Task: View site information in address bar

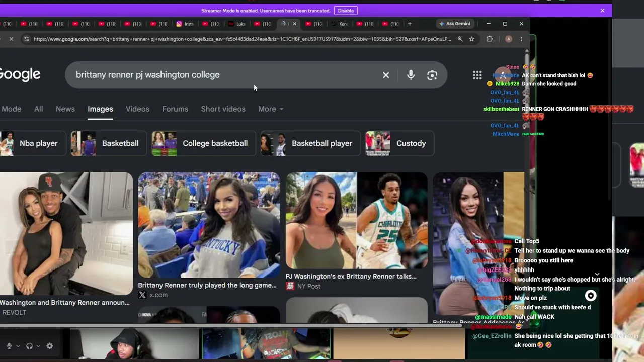Action: (x=26, y=39)
